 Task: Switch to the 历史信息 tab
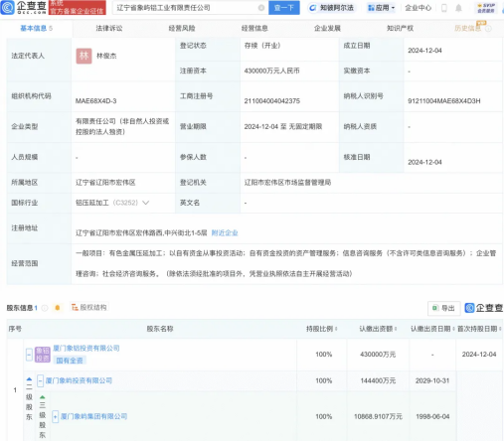point(467,28)
